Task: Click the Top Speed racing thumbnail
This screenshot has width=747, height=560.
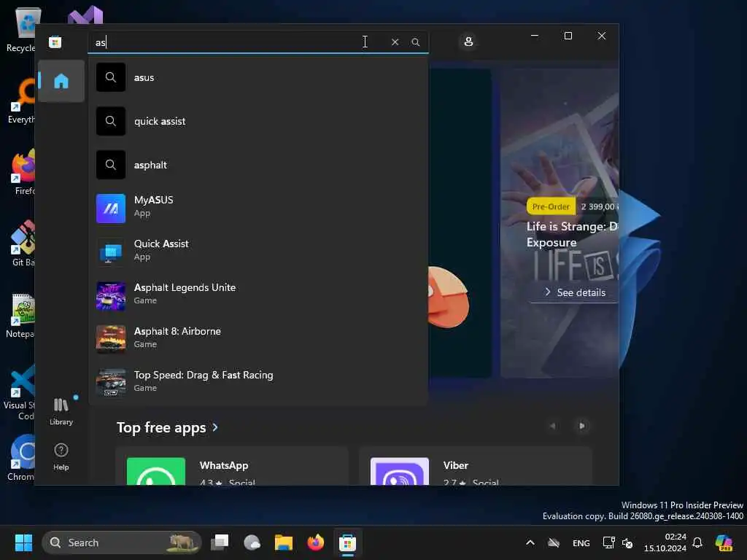Action: pyautogui.click(x=111, y=384)
